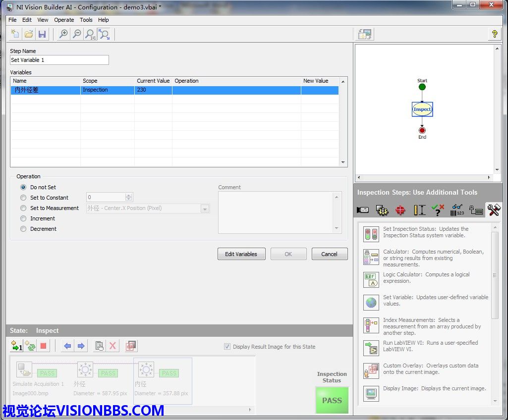Open the Measure Features ruler tab icon

pyautogui.click(x=419, y=210)
